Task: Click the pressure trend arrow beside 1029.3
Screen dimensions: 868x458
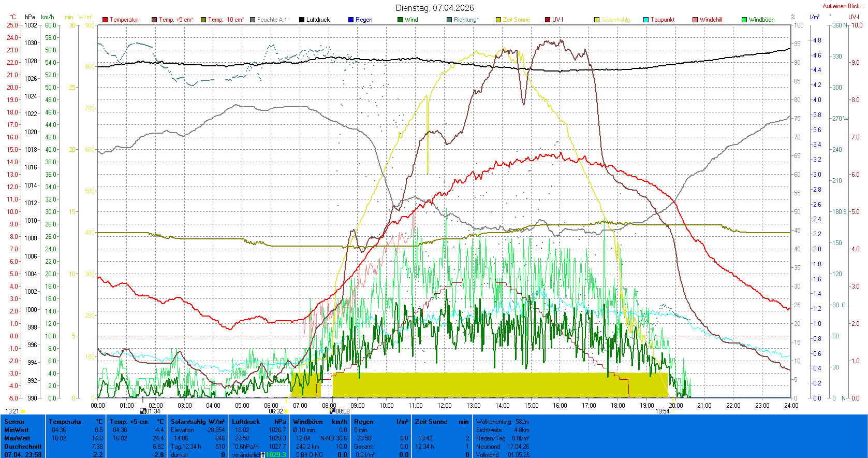Action: (263, 454)
